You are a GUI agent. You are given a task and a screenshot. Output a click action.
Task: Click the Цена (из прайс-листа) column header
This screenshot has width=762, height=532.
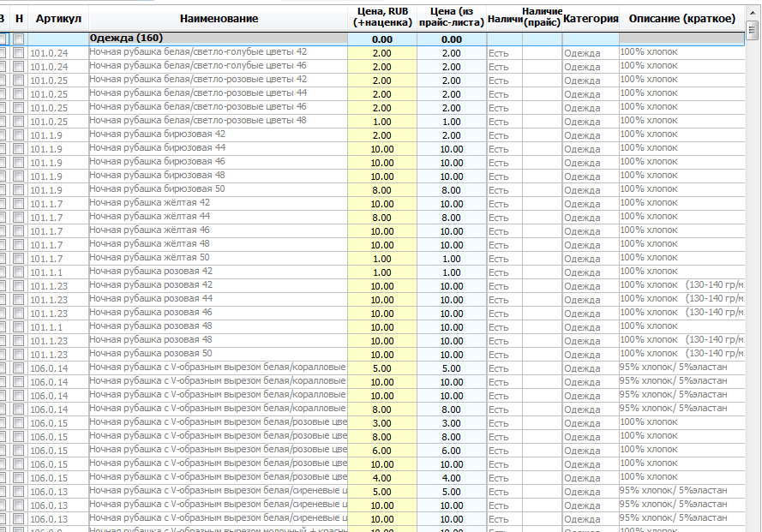tap(452, 17)
